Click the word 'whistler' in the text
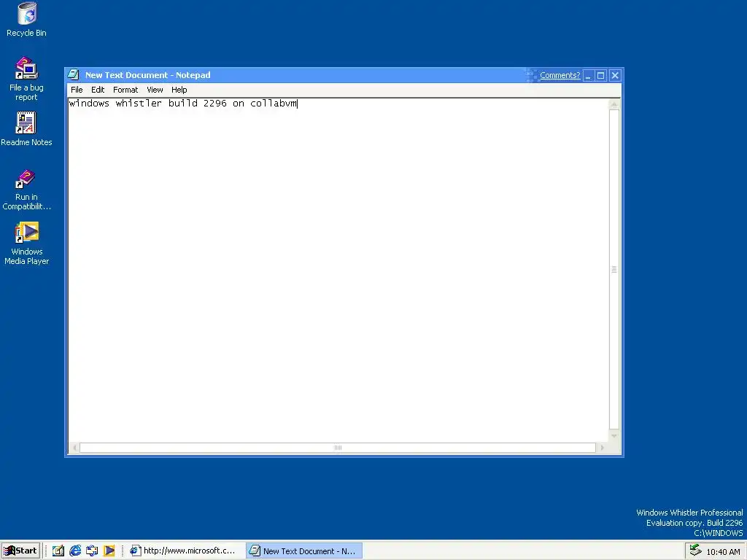Viewport: 747px width, 560px height. (139, 104)
